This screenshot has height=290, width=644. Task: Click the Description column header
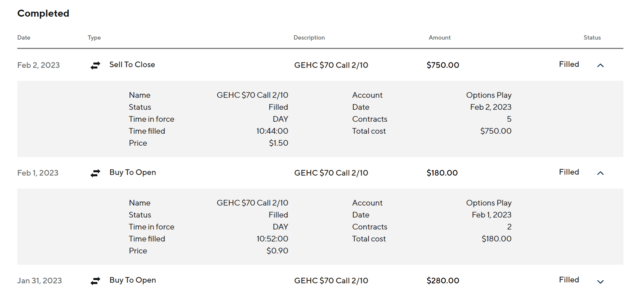point(309,38)
